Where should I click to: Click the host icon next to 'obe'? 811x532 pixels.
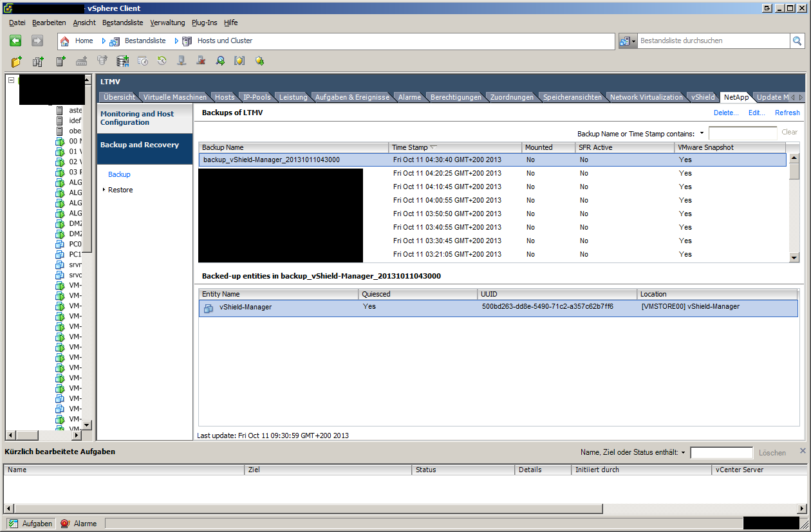point(61,131)
